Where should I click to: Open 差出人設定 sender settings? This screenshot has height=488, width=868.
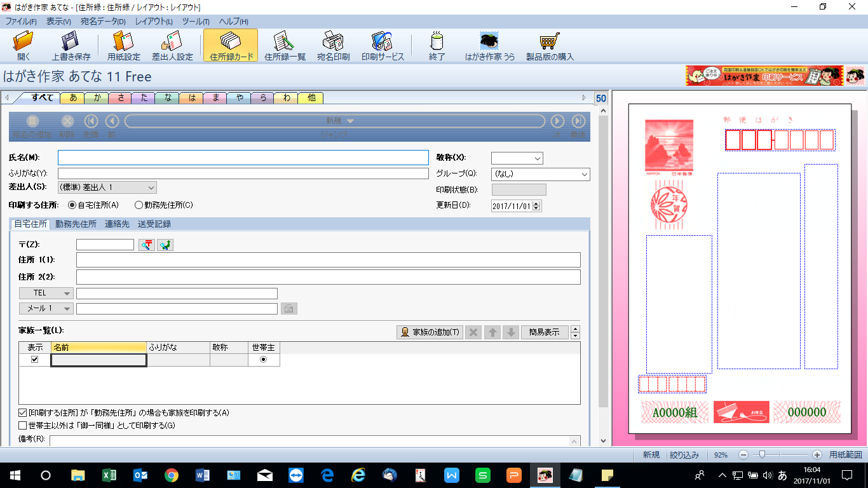172,46
